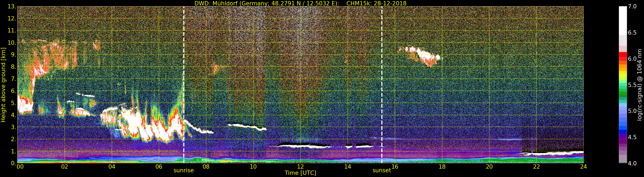Click the height axis tick "11."

pos(12,31)
